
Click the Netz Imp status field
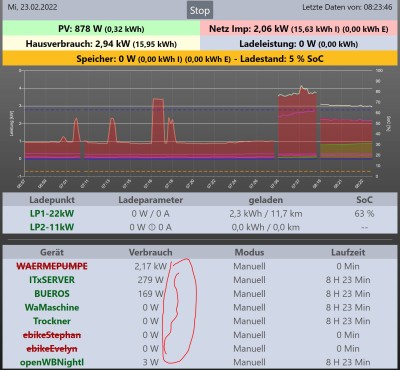[299, 29]
